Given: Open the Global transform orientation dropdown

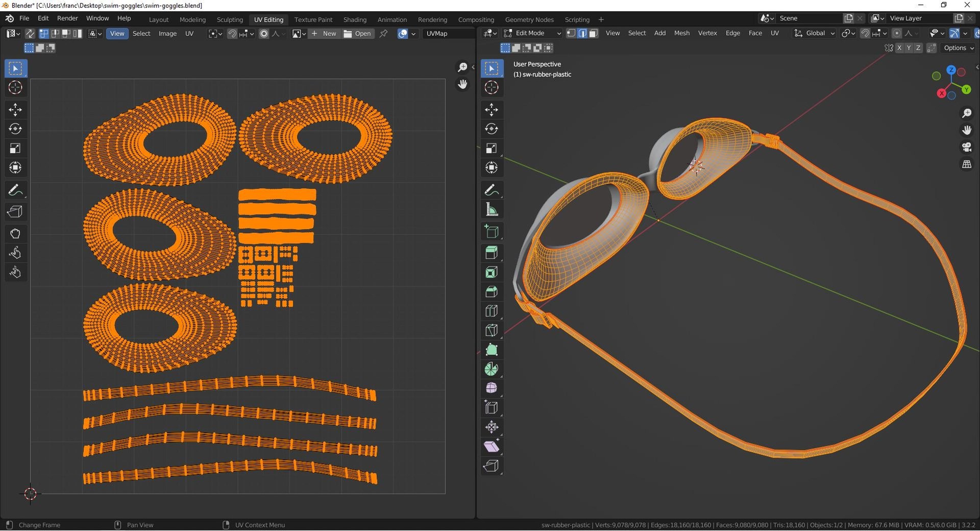Looking at the screenshot, I should click(814, 33).
